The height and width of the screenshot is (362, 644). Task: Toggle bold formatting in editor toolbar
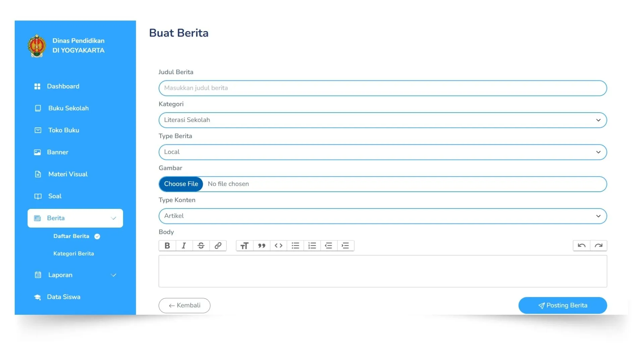pyautogui.click(x=167, y=246)
